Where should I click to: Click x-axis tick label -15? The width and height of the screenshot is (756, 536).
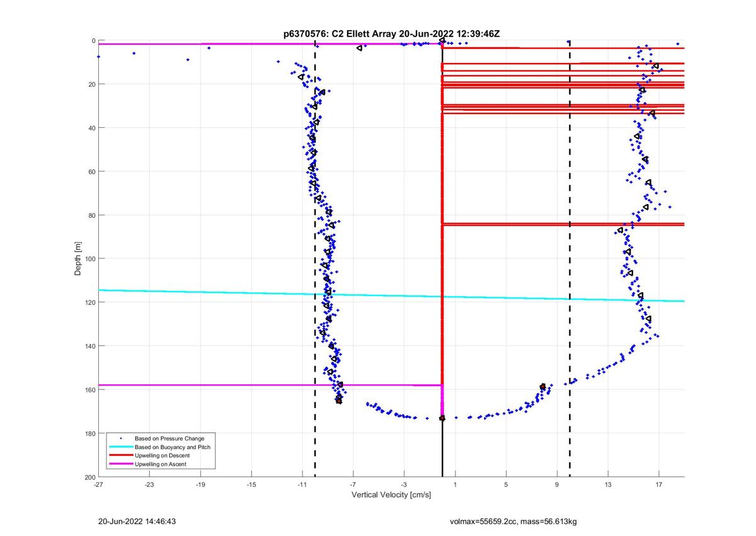251,484
